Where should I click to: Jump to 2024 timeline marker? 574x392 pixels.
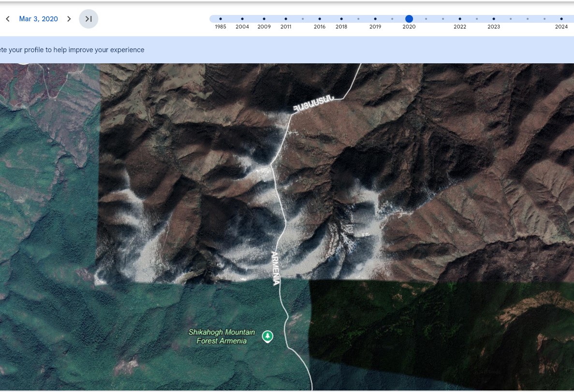tap(561, 19)
